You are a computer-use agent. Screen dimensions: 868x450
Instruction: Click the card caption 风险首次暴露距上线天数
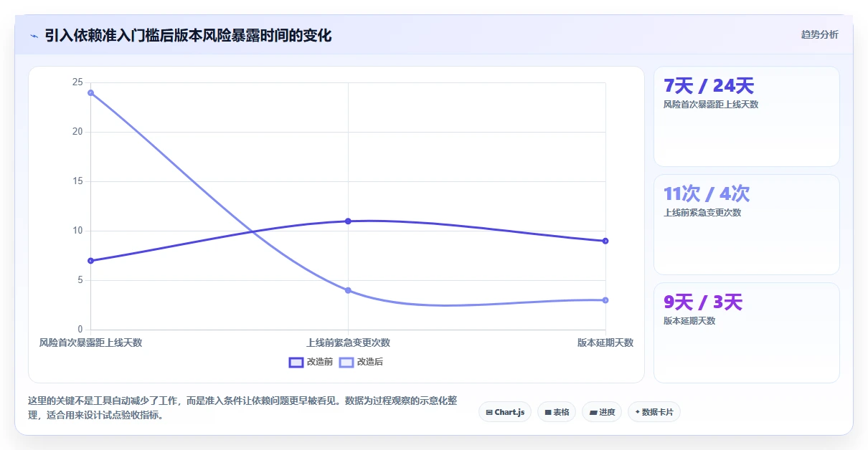coord(711,105)
